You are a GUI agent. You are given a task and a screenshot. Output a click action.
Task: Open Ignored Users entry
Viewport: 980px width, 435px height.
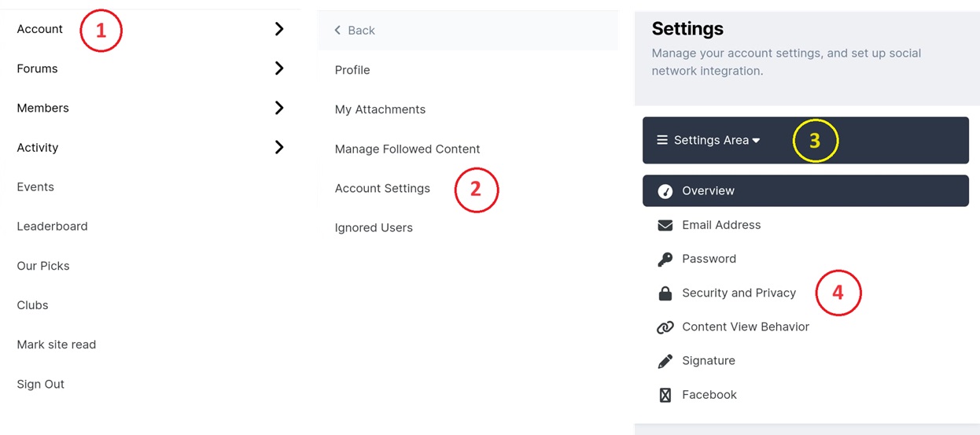click(374, 228)
